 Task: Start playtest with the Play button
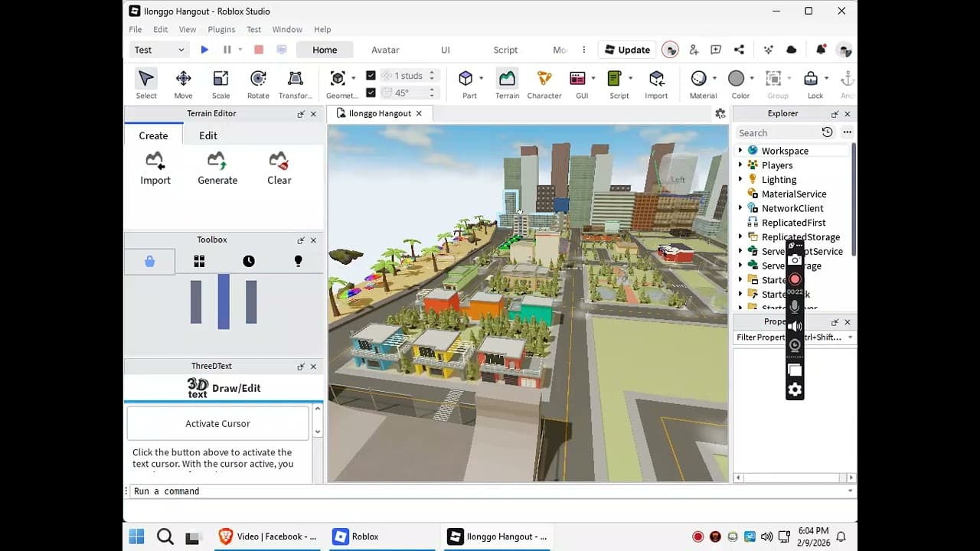[204, 50]
